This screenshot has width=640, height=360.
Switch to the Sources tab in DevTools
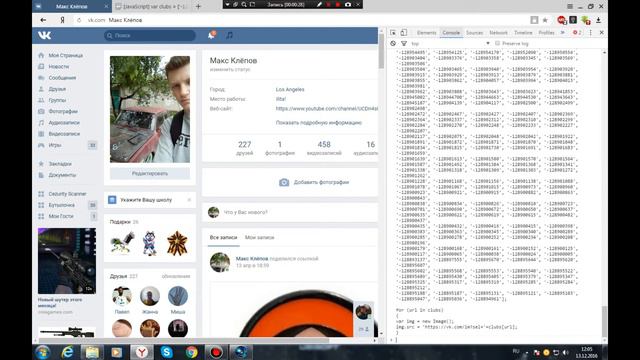[474, 33]
